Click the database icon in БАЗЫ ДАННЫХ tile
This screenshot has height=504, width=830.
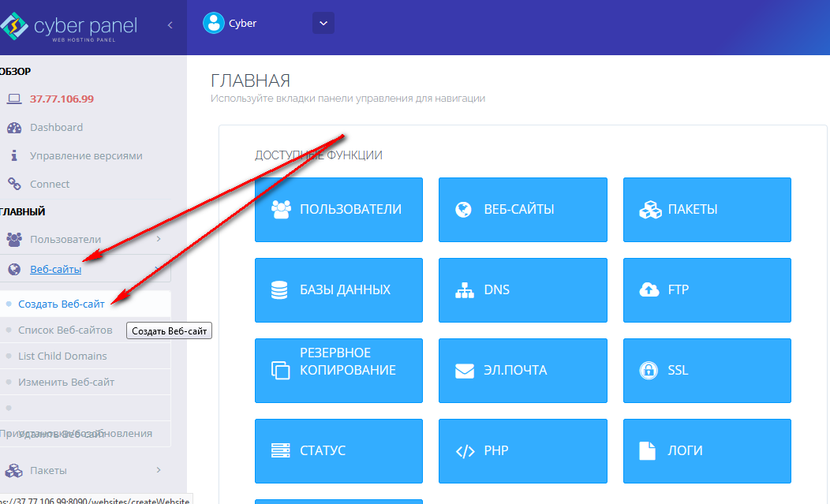pyautogui.click(x=279, y=290)
